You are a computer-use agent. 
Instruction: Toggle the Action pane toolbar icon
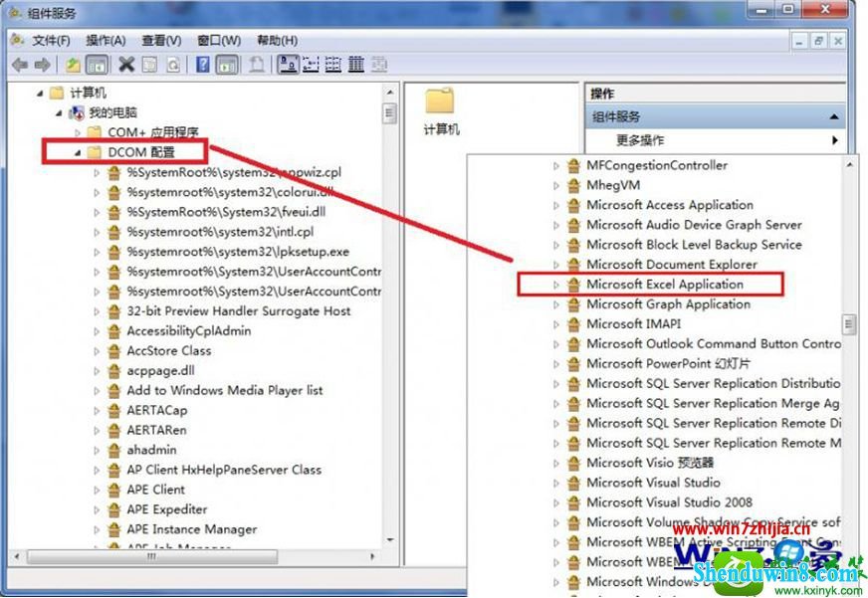click(227, 66)
